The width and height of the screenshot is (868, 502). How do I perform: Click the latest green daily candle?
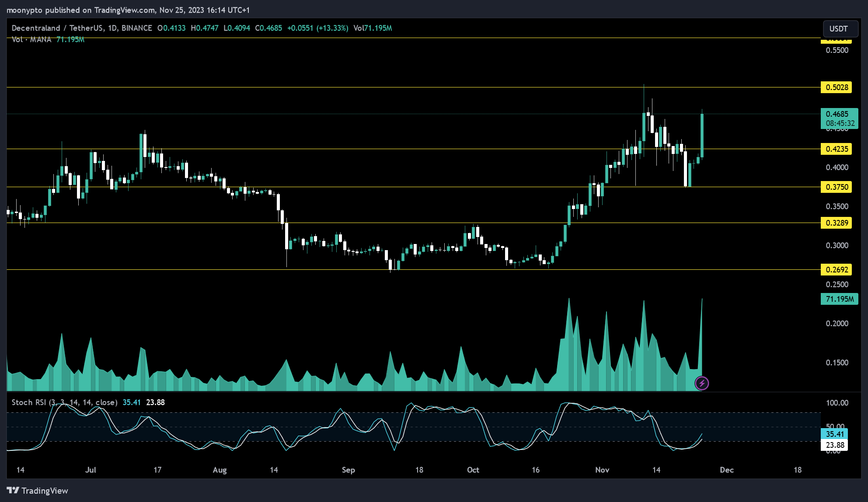[702, 135]
